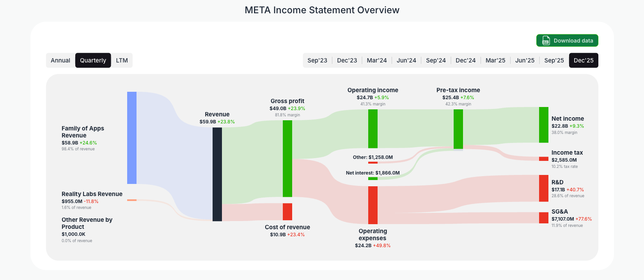Viewport: 644px width, 280px height.
Task: Switch to Annual view
Action: click(60, 60)
